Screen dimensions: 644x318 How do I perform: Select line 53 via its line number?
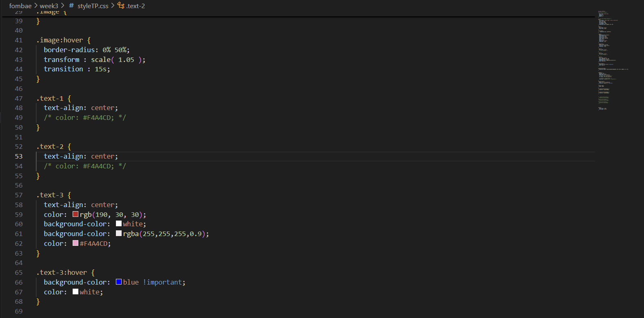pos(19,157)
